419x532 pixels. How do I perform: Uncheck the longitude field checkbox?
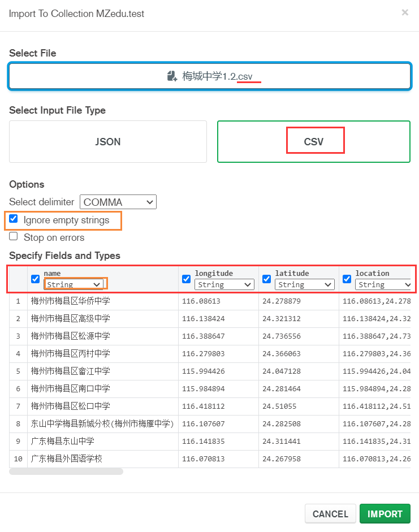click(187, 279)
